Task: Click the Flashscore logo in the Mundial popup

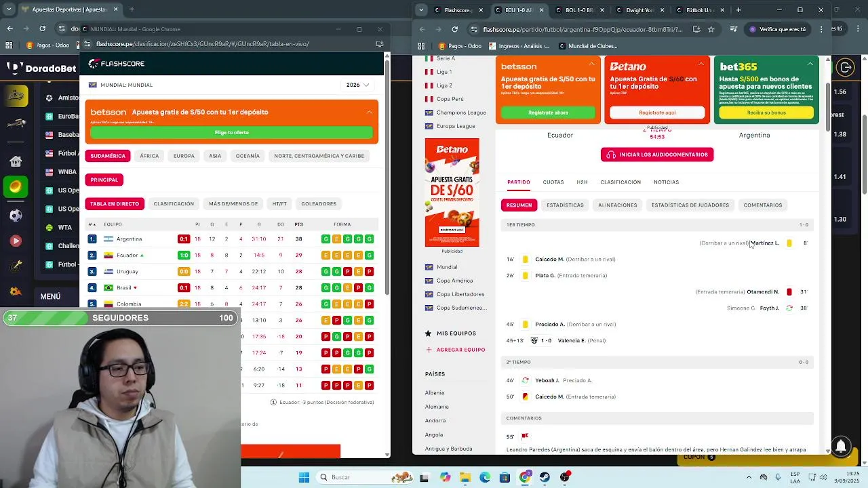Action: click(117, 64)
